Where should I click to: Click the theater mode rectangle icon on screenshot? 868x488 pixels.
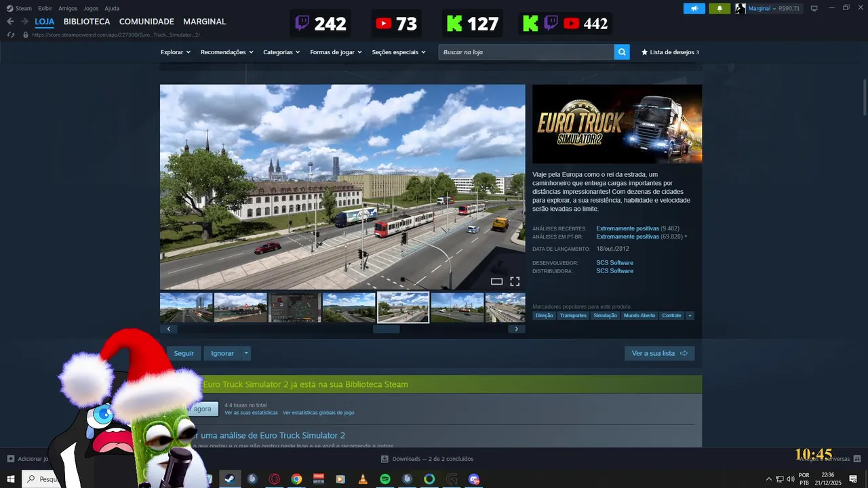(x=496, y=281)
